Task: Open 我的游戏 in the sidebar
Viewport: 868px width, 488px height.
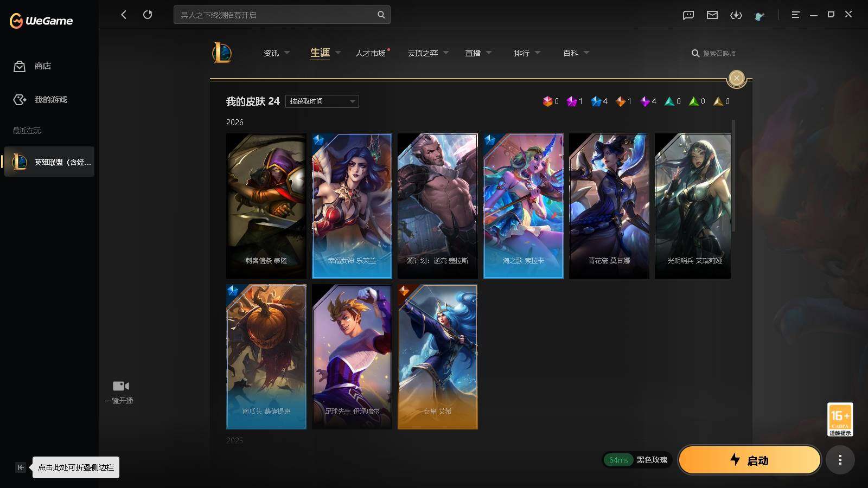Action: [50, 100]
